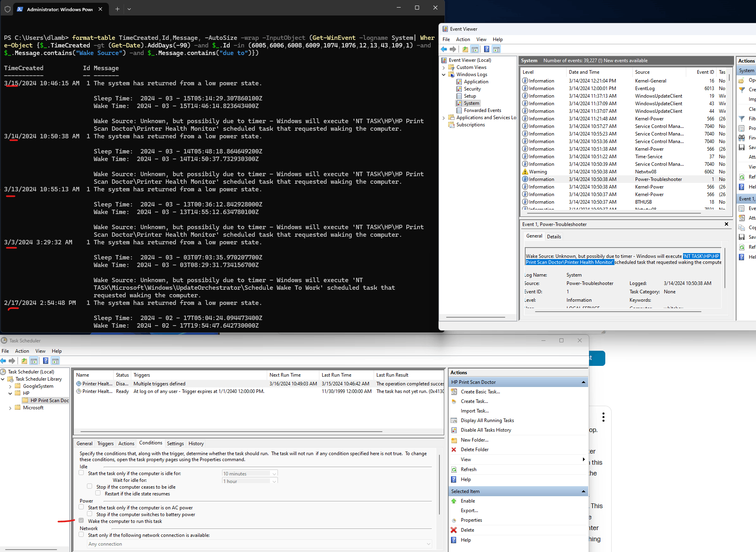Open Properties of selected task
This screenshot has width=756, height=552.
point(471,520)
